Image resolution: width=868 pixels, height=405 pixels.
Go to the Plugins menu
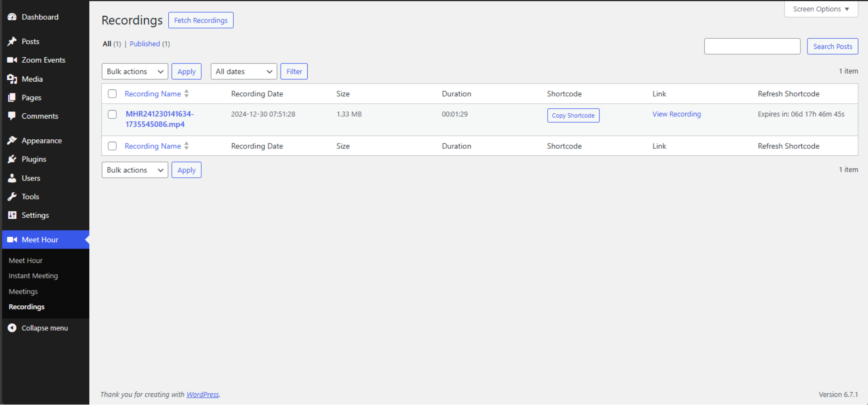point(34,159)
